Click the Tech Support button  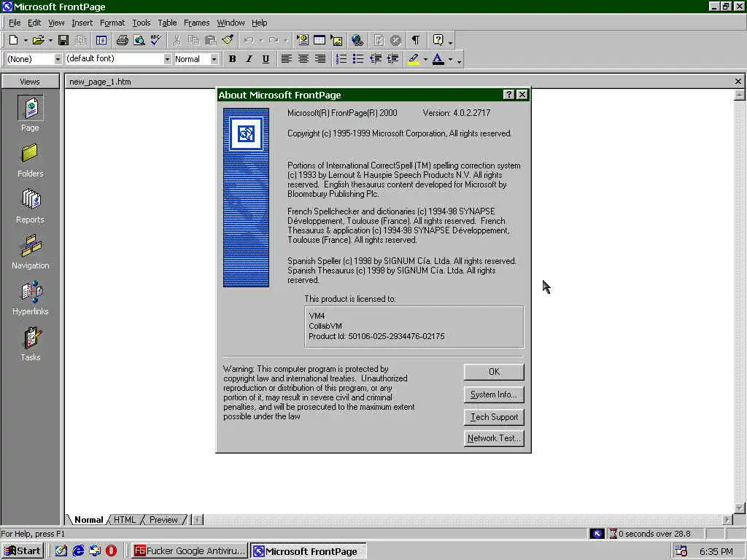tap(494, 416)
